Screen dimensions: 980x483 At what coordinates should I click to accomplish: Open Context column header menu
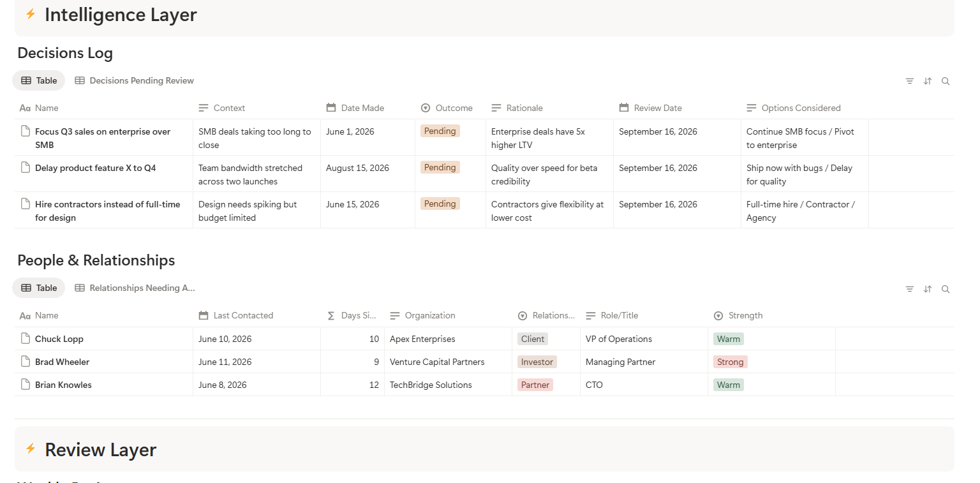256,108
